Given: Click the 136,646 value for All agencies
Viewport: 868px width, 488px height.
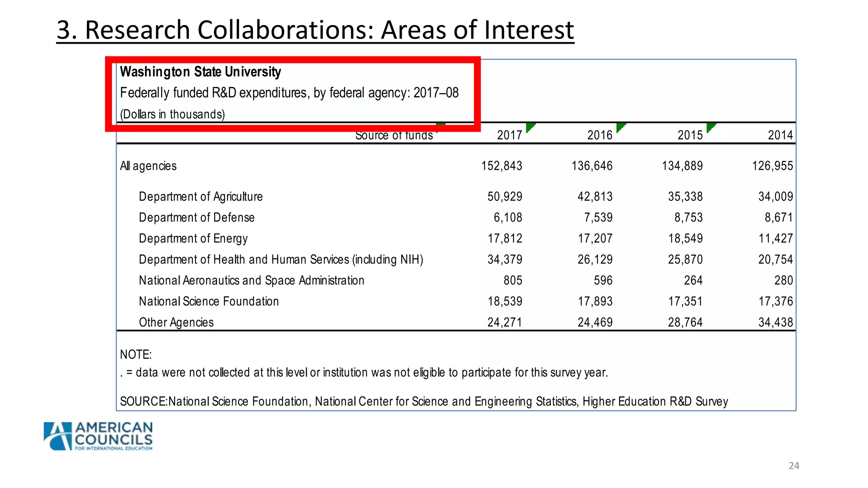Looking at the screenshot, I should (x=592, y=166).
